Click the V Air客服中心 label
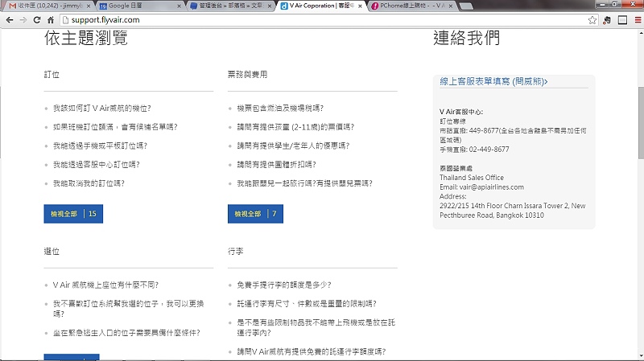Viewport: 644px width, 361px height. point(461,112)
